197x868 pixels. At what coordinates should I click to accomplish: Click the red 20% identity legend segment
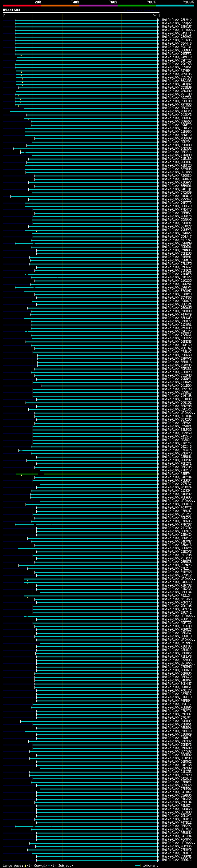coord(22,6)
